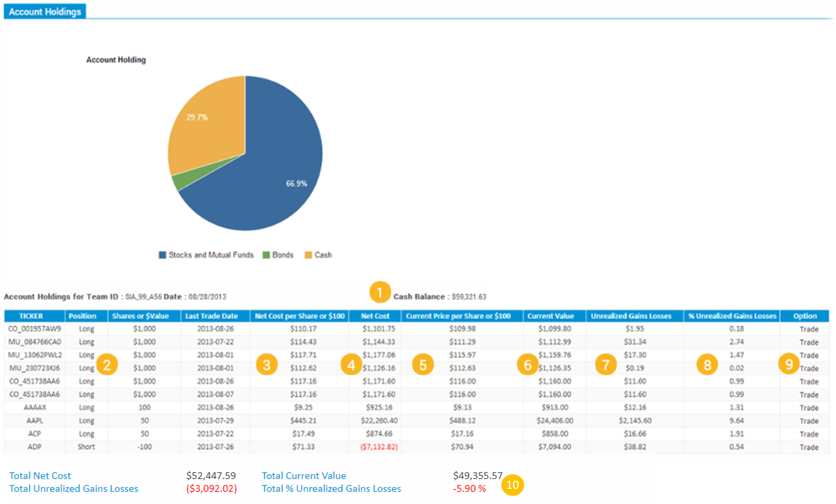Select the AAAAX ticker cell
Screen dimensions: 836x504
pos(34,407)
